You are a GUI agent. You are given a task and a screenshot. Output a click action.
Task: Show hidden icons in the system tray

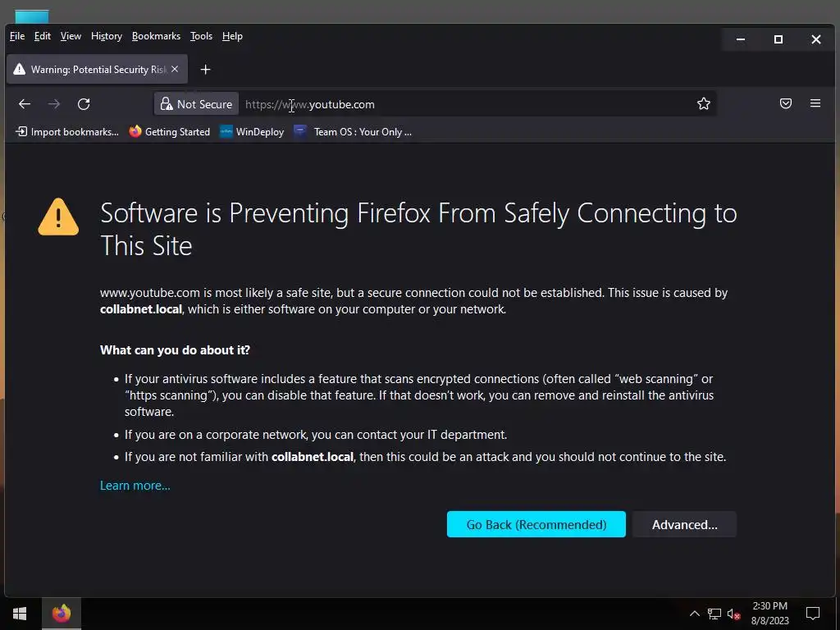694,614
